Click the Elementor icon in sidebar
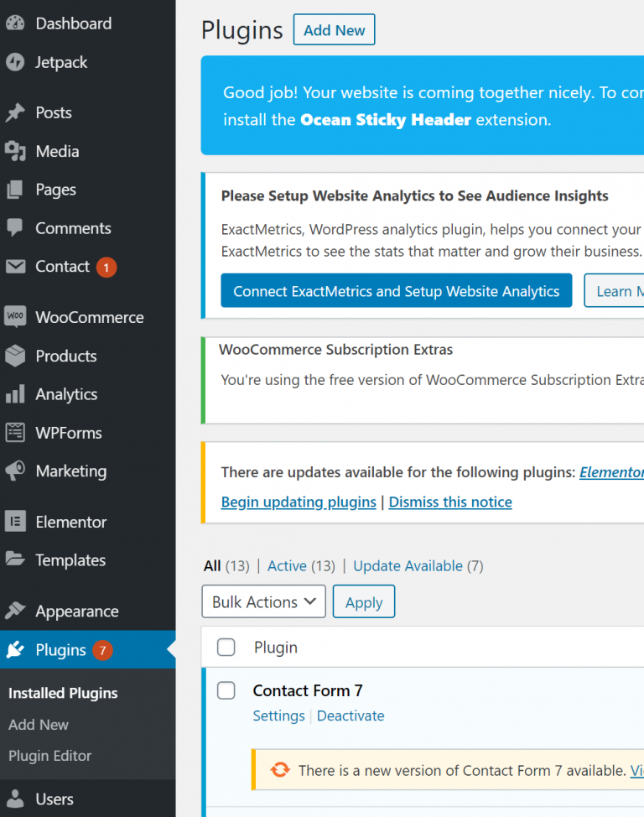Image resolution: width=644 pixels, height=817 pixels. (15, 522)
